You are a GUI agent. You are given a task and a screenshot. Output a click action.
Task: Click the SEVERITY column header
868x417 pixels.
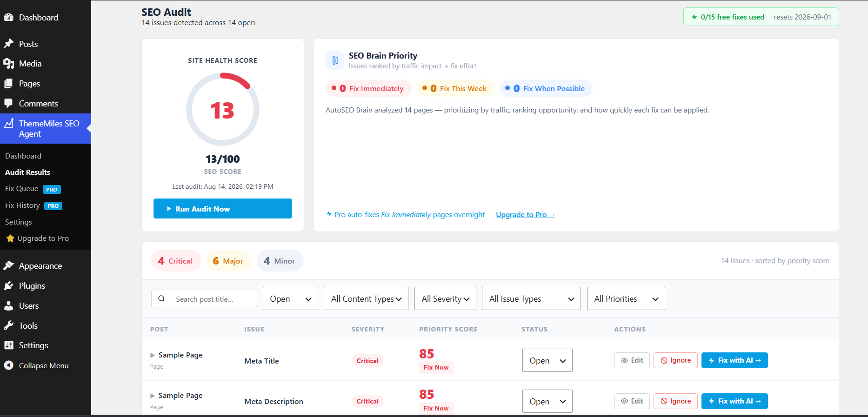pyautogui.click(x=367, y=329)
